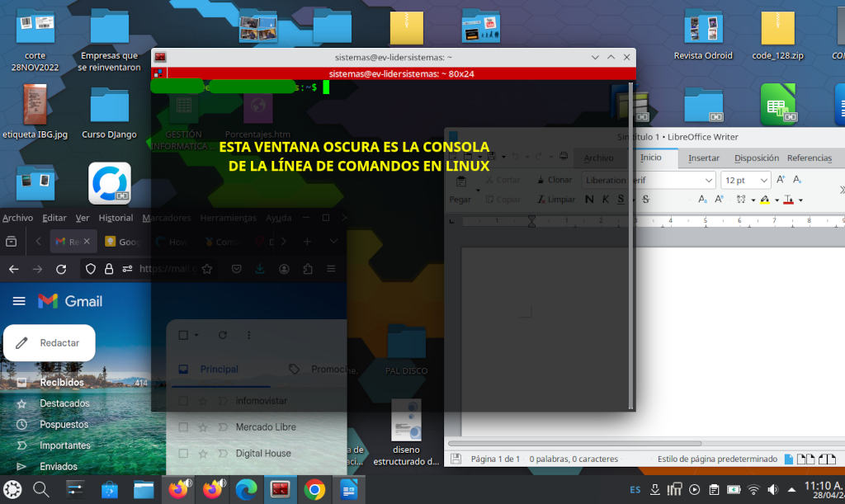The width and height of the screenshot is (845, 504).
Task: Click the ES keyboard layout indicator
Action: pos(635,489)
